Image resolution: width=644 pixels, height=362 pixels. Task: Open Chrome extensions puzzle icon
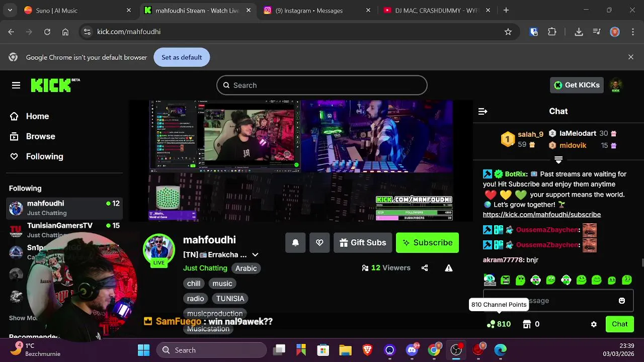[x=552, y=32]
